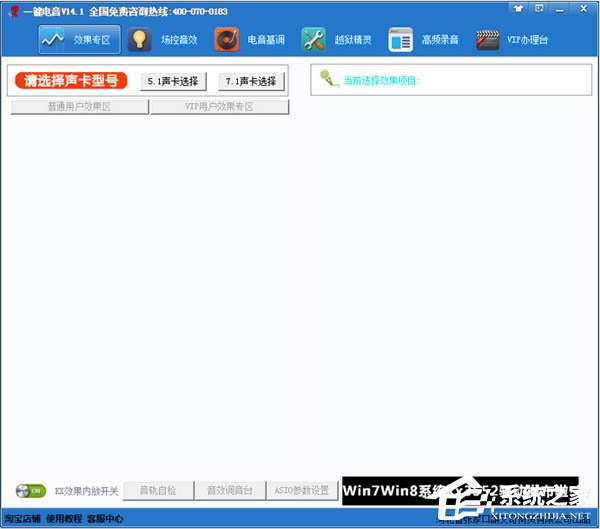Image resolution: width=600 pixels, height=529 pixels.
Task: Switch to 普通用户效果区 tab
Action: coord(79,106)
